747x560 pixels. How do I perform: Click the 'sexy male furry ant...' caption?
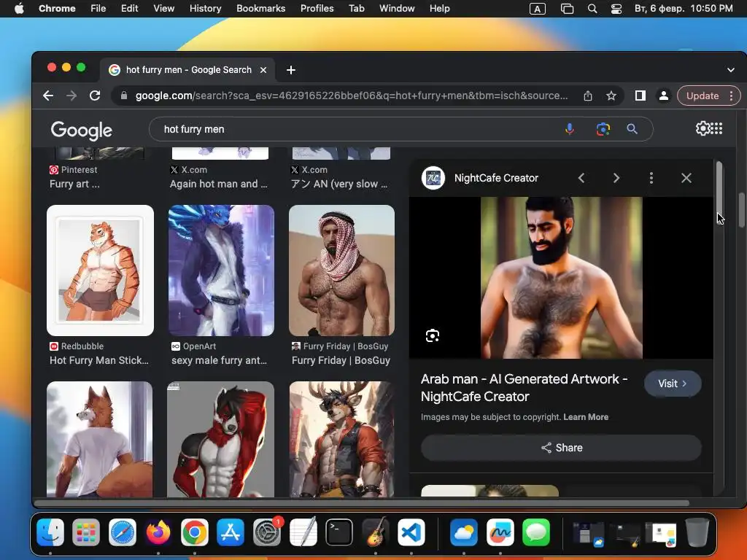[x=219, y=360]
